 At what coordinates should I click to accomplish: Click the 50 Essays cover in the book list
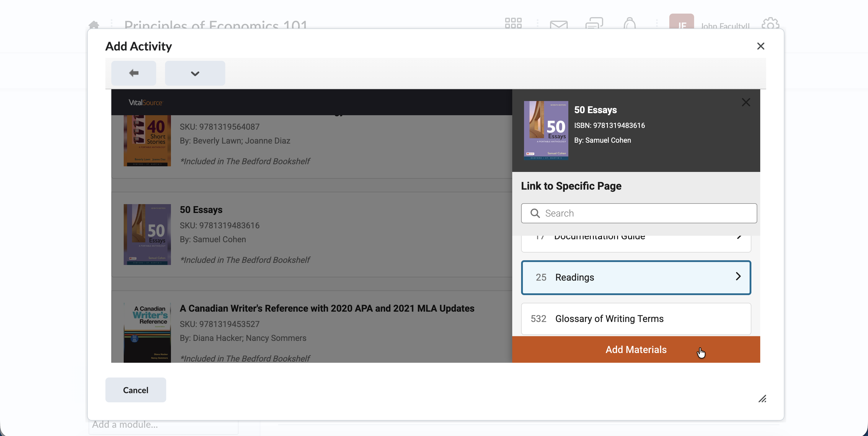click(147, 234)
